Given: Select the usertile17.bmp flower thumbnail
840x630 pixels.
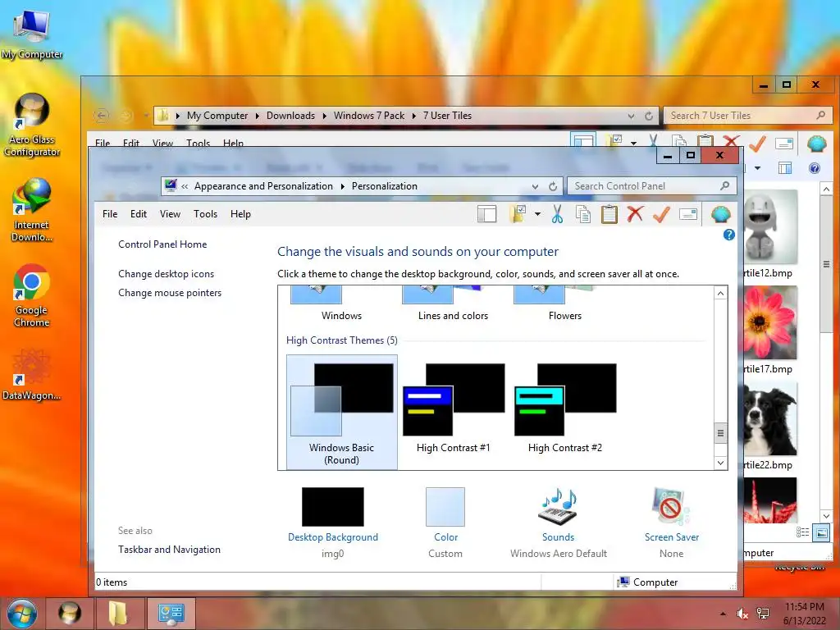Looking at the screenshot, I should 769,322.
